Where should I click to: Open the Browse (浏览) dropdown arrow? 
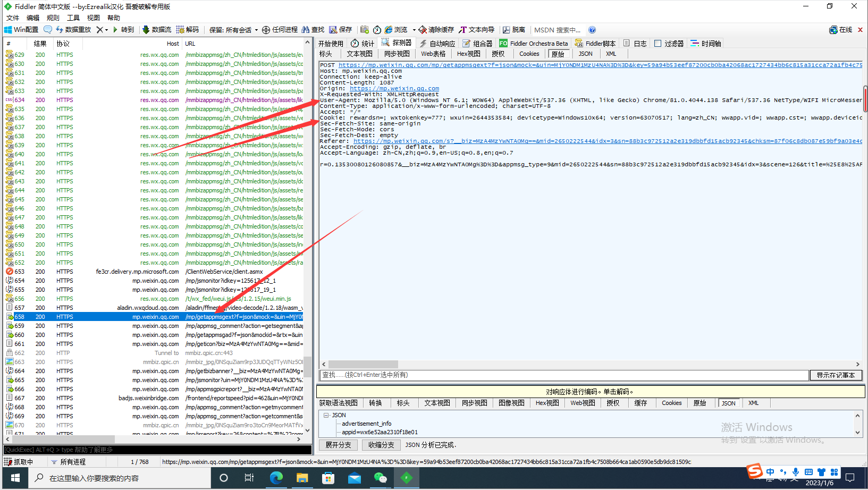point(414,30)
